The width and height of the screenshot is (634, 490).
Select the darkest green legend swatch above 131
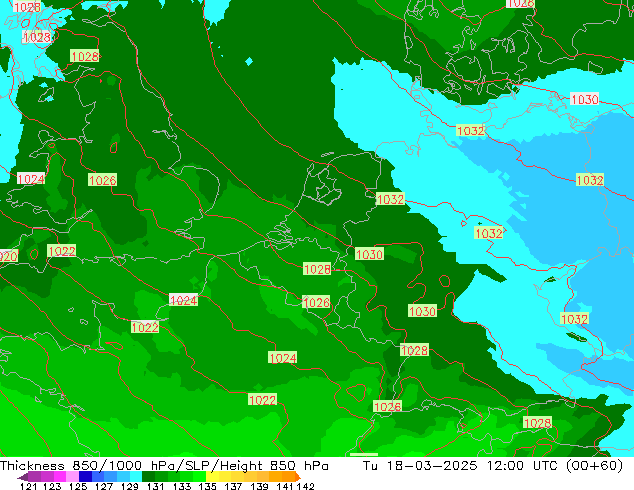coord(148,476)
